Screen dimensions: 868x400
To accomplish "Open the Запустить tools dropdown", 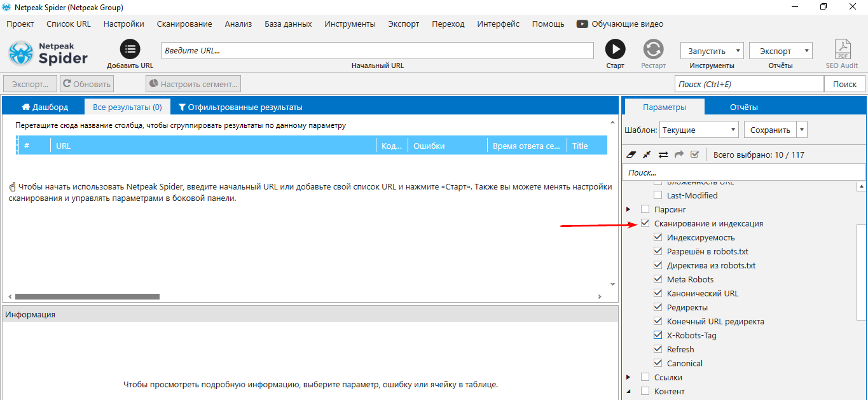I will click(712, 51).
